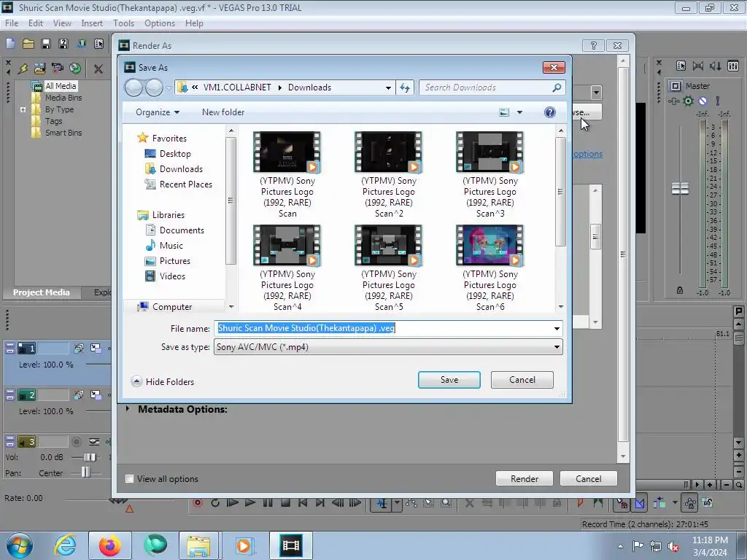Click the Play button in transport bar
747x560 pixels.
click(x=250, y=502)
